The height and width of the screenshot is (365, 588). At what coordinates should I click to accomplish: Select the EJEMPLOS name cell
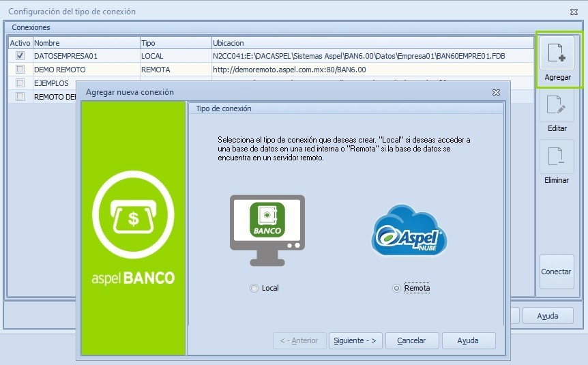[x=55, y=83]
